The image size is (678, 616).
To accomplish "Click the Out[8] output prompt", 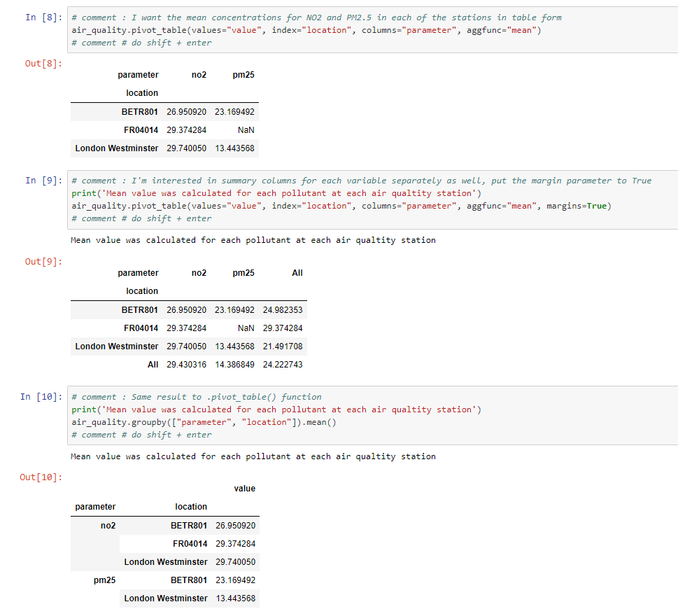I will [x=43, y=63].
